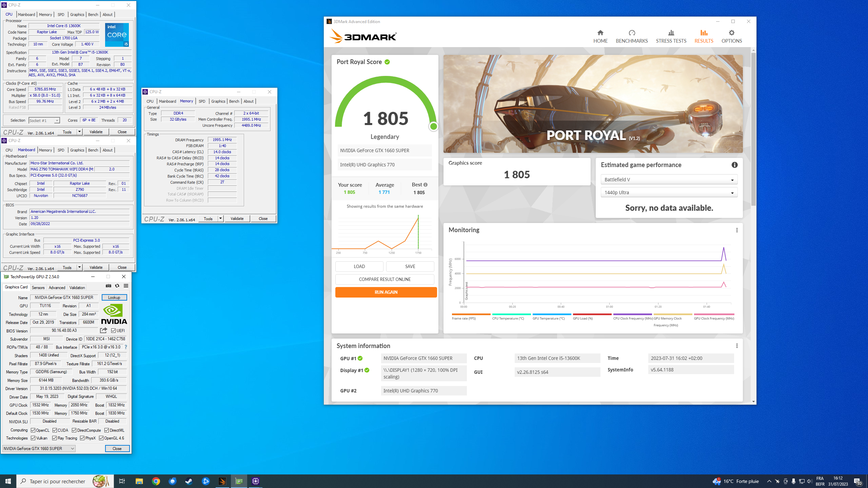Viewport: 868px width, 488px height.
Task: Open the Stress Tests section
Action: (671, 36)
